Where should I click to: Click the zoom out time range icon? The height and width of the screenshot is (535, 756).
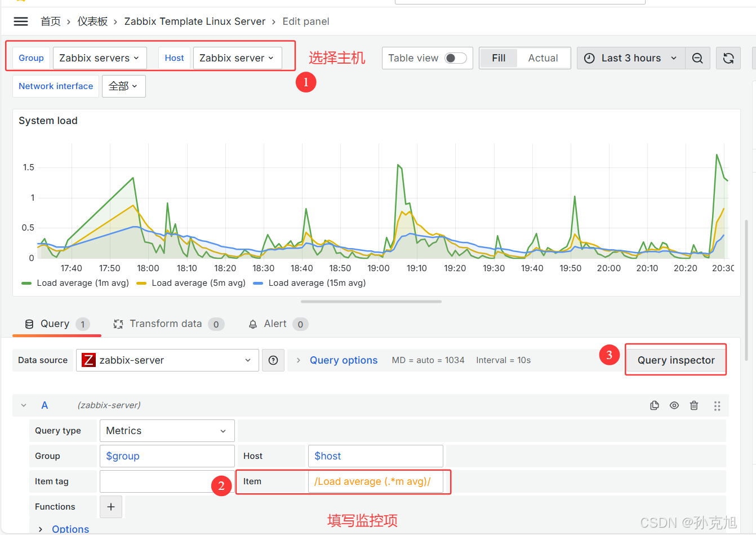[697, 58]
